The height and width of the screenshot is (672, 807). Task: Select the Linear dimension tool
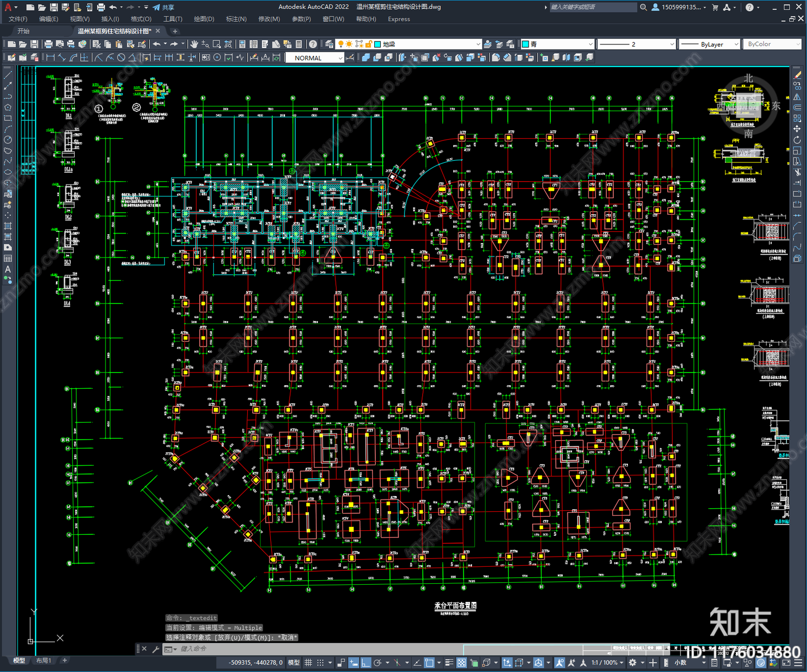coord(50,58)
